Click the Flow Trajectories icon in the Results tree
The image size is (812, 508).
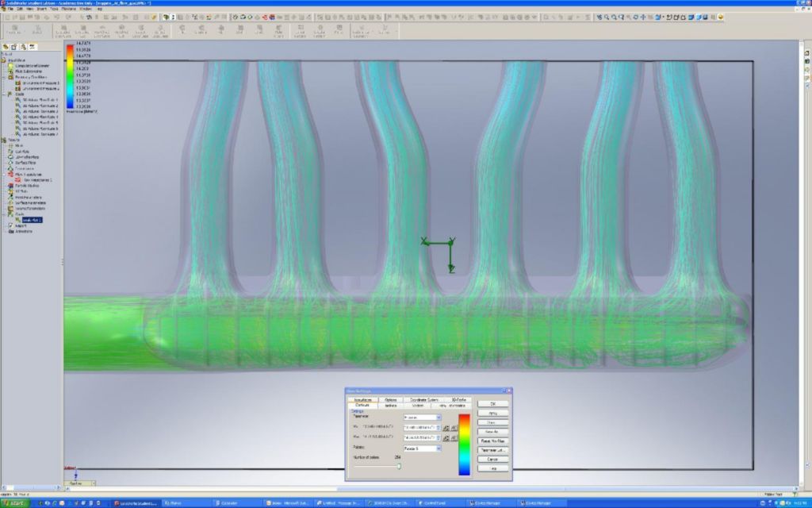11,174
